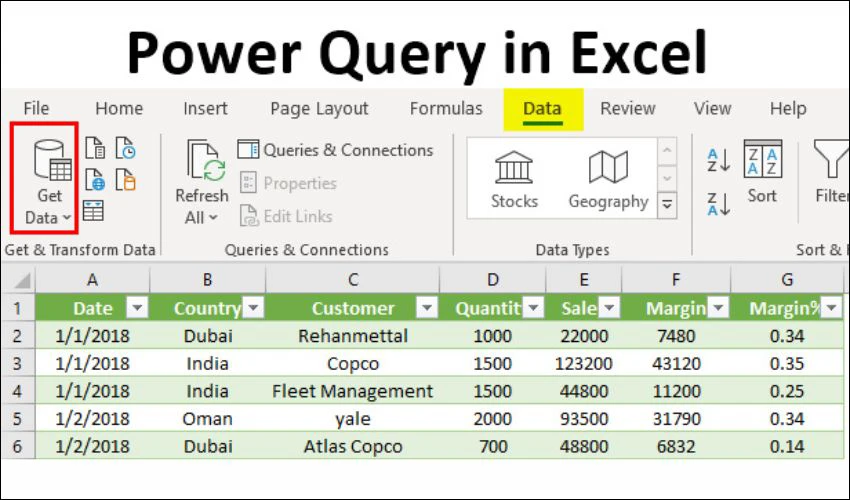Switch to the View tab
The width and height of the screenshot is (850, 500).
point(712,108)
